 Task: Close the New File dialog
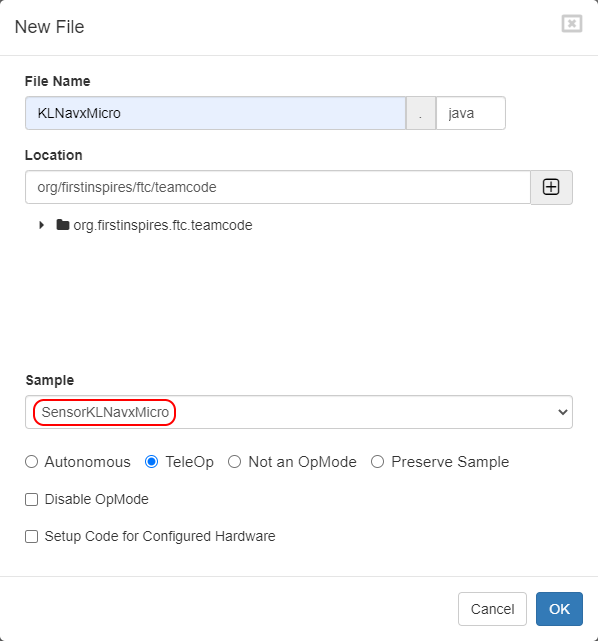[x=571, y=24]
